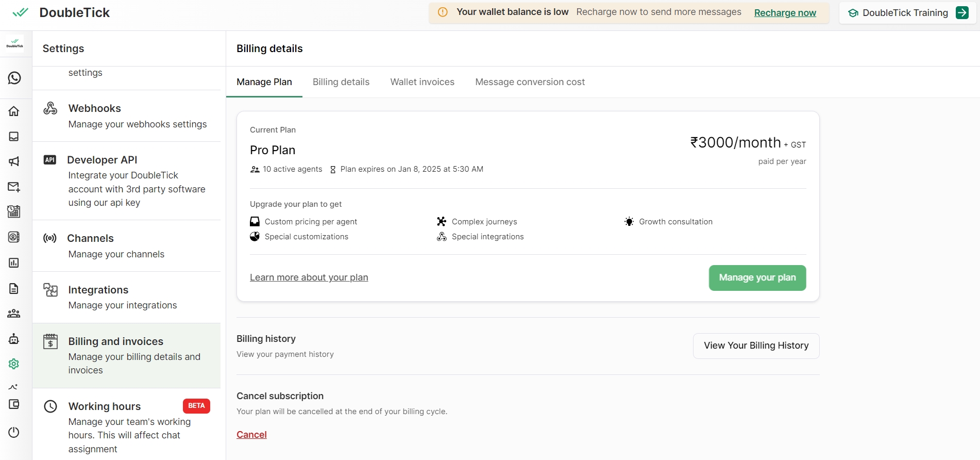This screenshot has height=460, width=980.
Task: Select the settings gear icon
Action: (14, 364)
